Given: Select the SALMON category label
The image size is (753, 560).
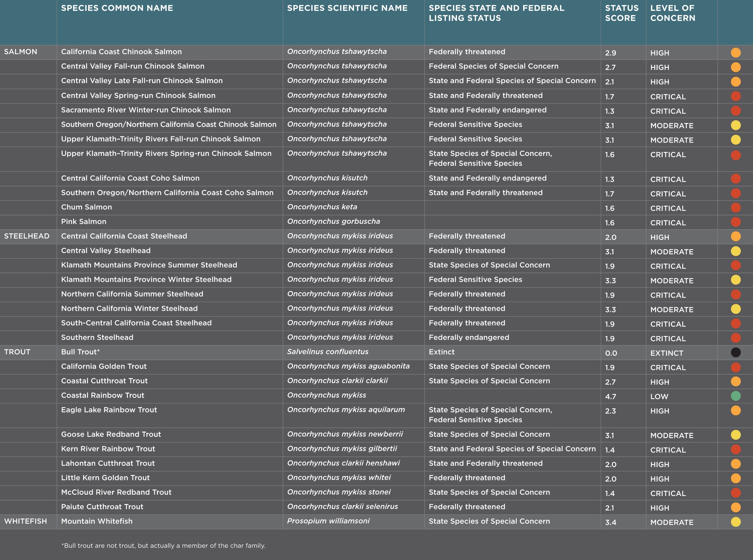Looking at the screenshot, I should (21, 52).
